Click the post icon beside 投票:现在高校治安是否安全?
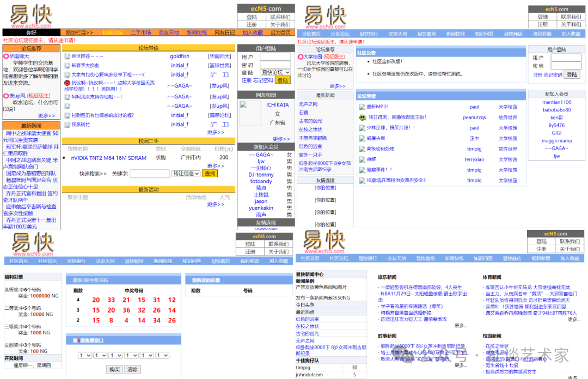This screenshot has width=588, height=379. click(x=362, y=181)
